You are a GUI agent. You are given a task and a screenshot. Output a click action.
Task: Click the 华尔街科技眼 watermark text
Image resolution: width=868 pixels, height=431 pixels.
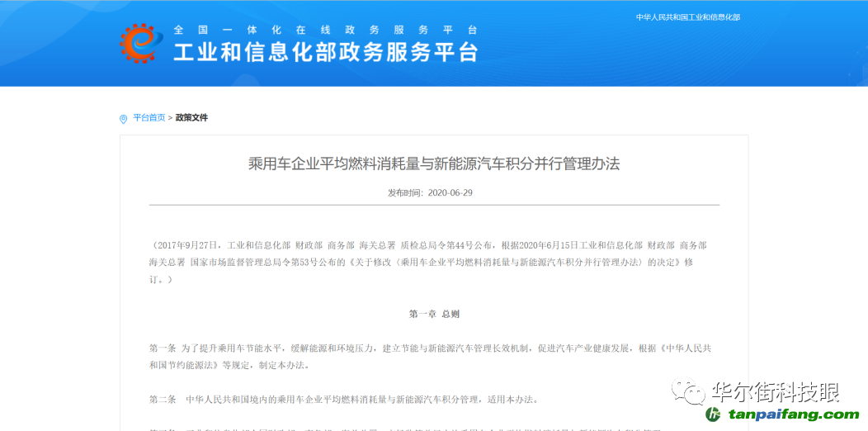click(774, 391)
